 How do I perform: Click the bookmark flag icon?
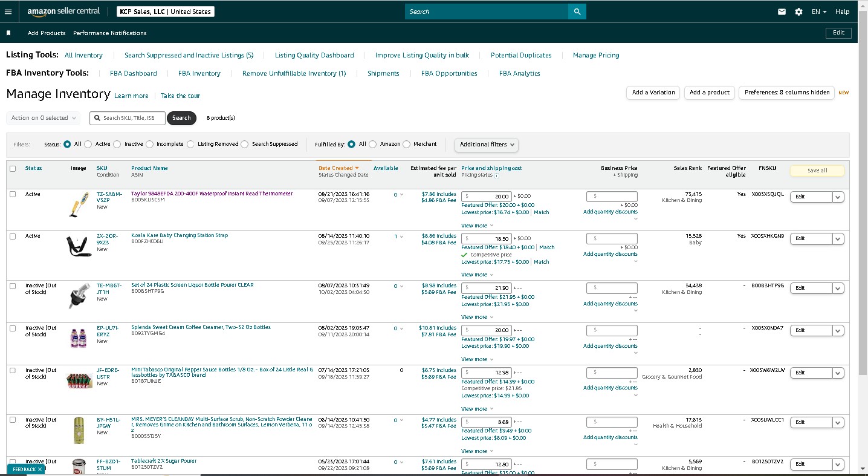tap(8, 33)
